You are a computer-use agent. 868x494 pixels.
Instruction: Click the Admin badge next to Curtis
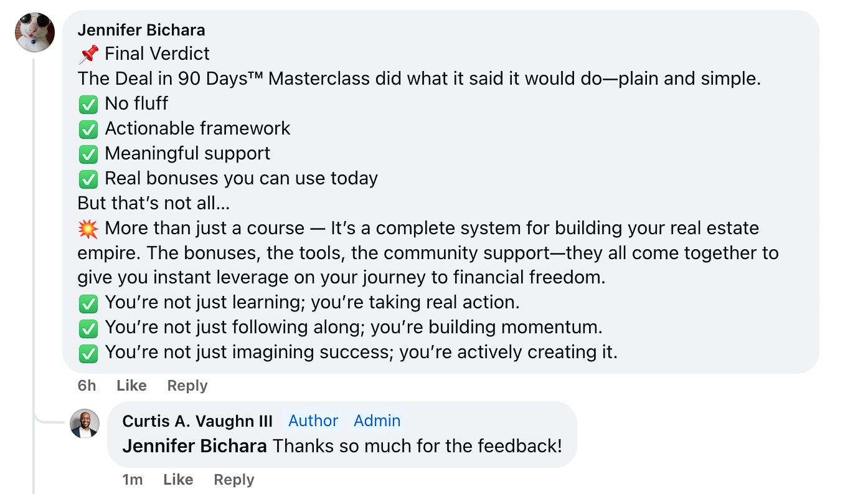[377, 421]
